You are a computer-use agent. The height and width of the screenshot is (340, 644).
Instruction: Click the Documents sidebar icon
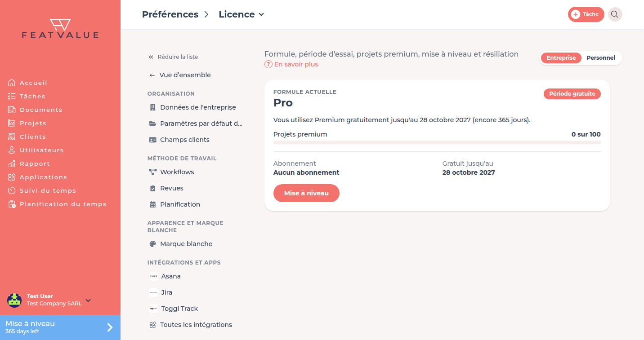pyautogui.click(x=12, y=110)
